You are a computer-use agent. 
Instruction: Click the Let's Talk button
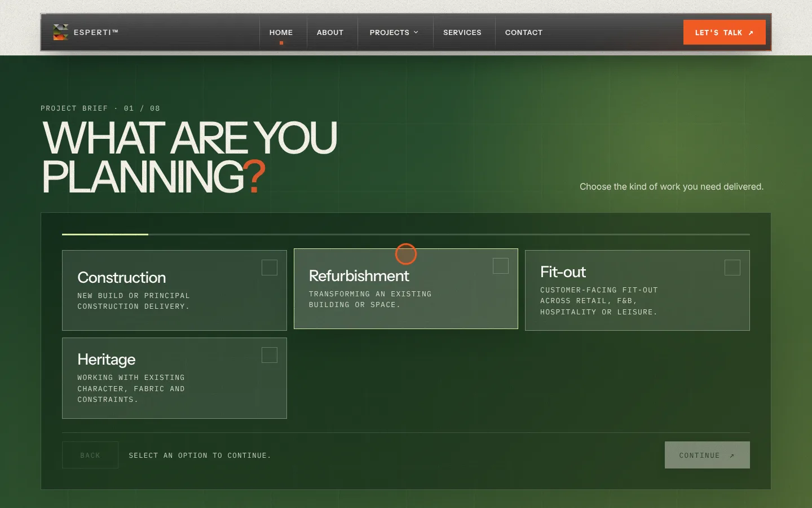click(724, 32)
